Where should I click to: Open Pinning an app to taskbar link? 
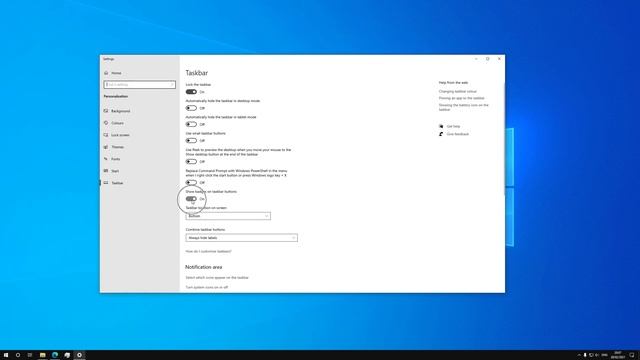[x=462, y=98]
